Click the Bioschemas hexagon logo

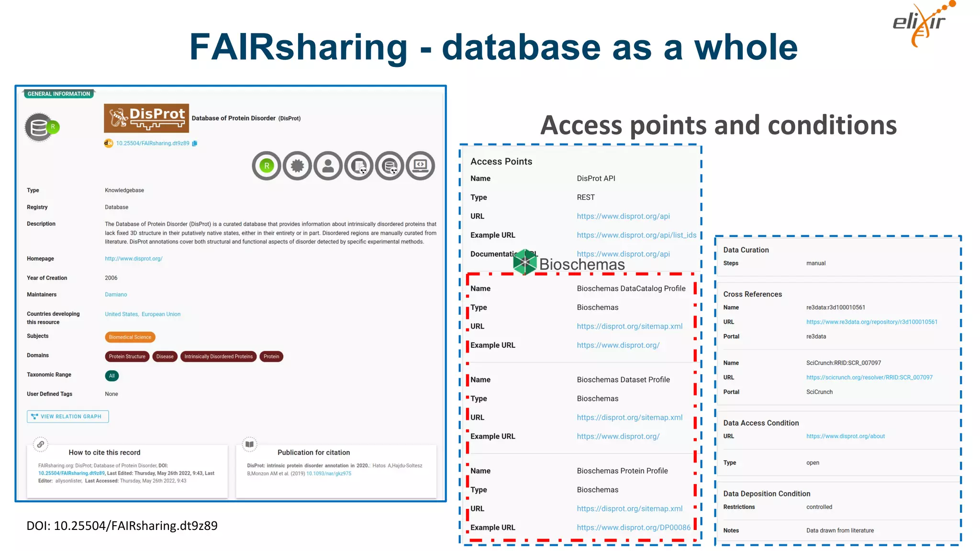coord(525,262)
